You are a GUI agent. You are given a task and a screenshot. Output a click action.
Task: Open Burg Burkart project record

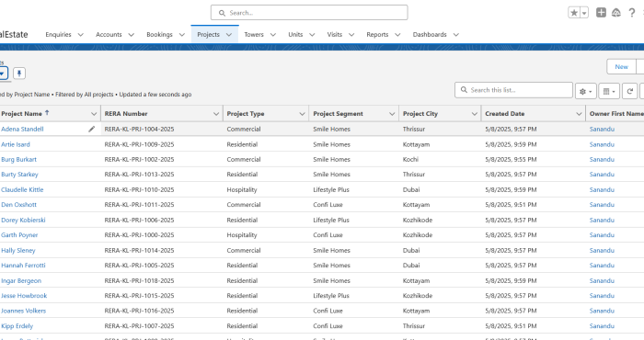tap(19, 160)
